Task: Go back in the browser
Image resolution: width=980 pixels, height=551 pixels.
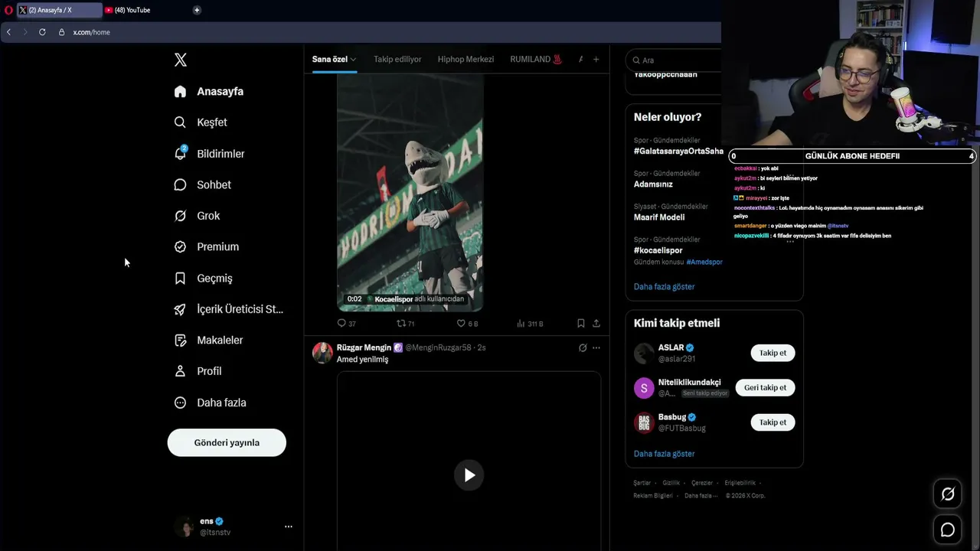Action: 8,32
